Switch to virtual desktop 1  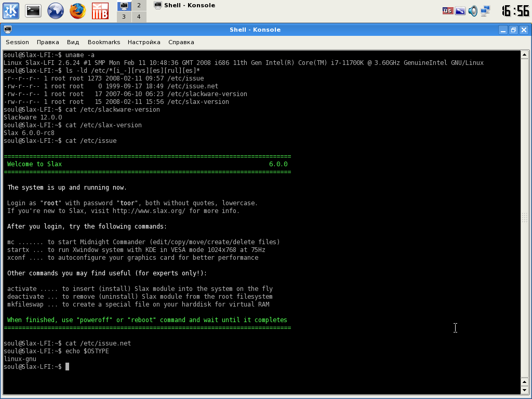pyautogui.click(x=124, y=5)
